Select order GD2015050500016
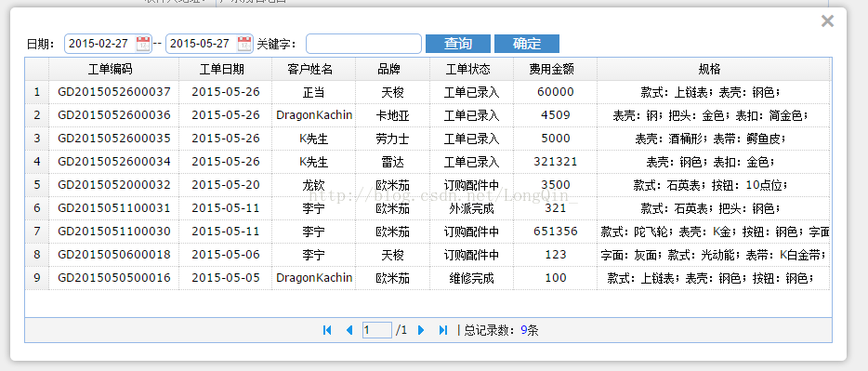This screenshot has width=868, height=371. (114, 277)
